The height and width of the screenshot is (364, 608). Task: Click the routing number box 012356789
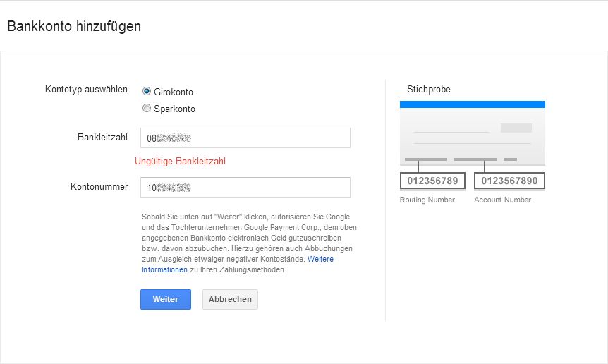432,181
